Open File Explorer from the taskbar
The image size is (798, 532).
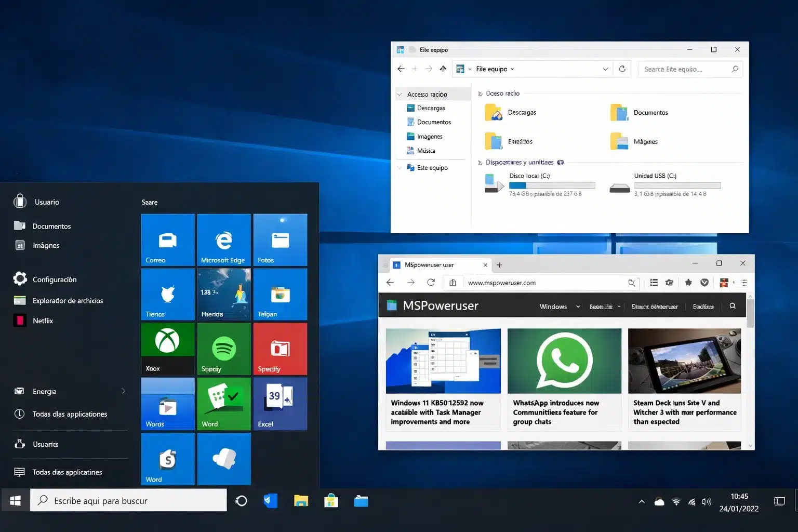pyautogui.click(x=301, y=500)
